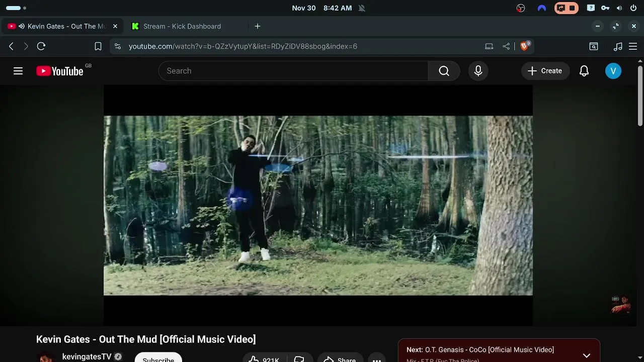Open the power menu icon
This screenshot has height=362, width=644.
tap(633, 8)
